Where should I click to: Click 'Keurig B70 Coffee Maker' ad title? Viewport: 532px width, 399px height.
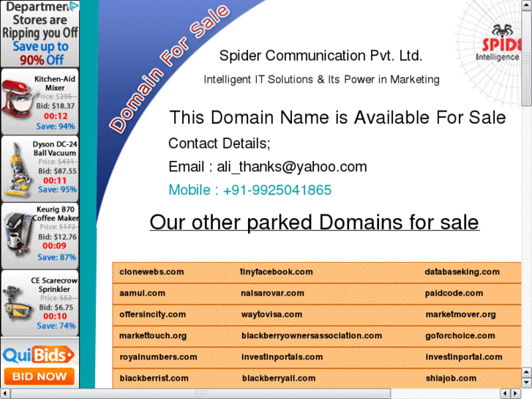55,214
